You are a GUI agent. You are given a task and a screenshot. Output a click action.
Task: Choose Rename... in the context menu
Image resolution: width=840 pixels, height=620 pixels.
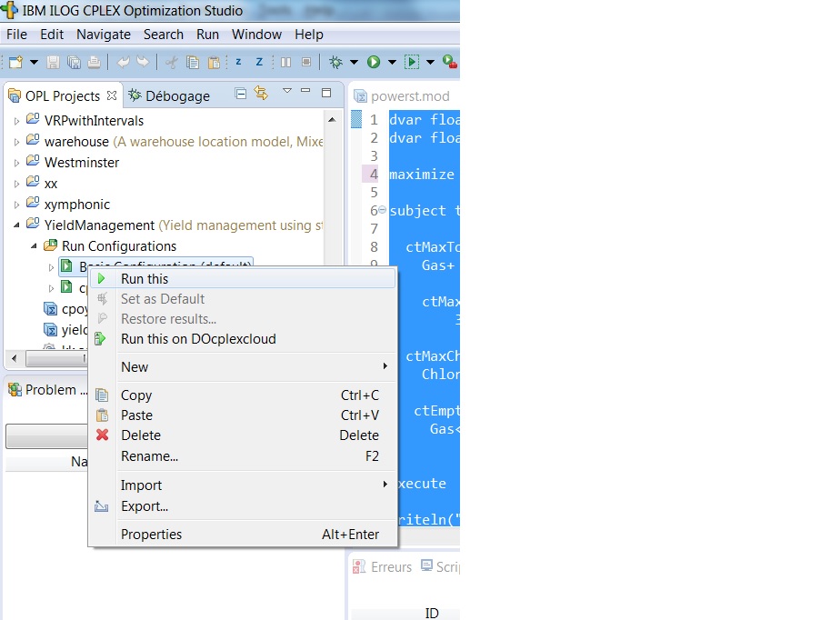click(x=243, y=456)
